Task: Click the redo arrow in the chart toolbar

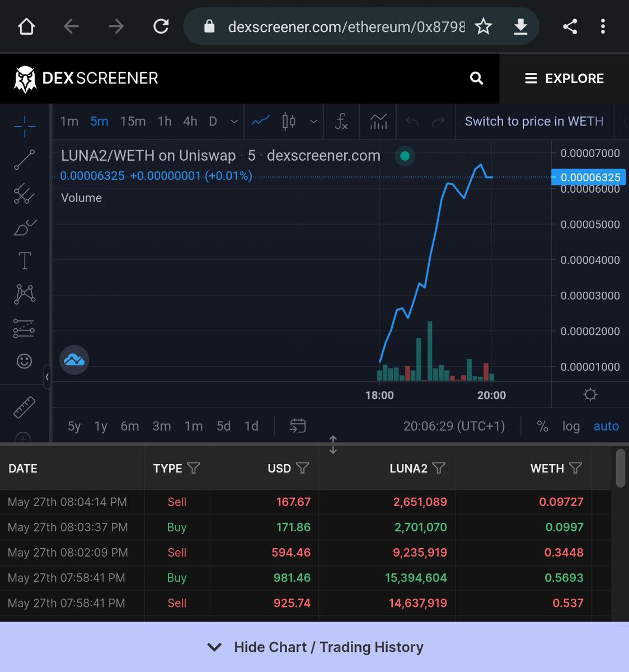Action: coord(438,122)
